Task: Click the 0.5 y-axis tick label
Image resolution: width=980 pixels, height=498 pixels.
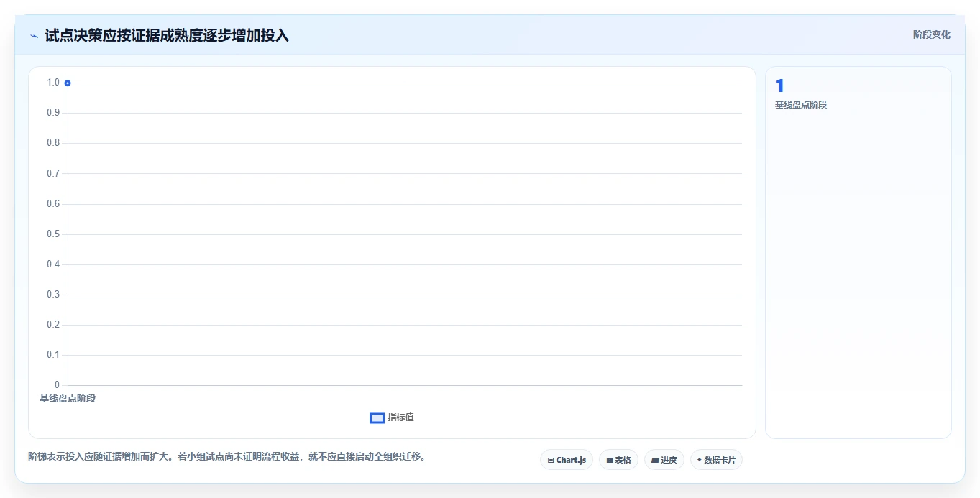Action: coord(53,234)
